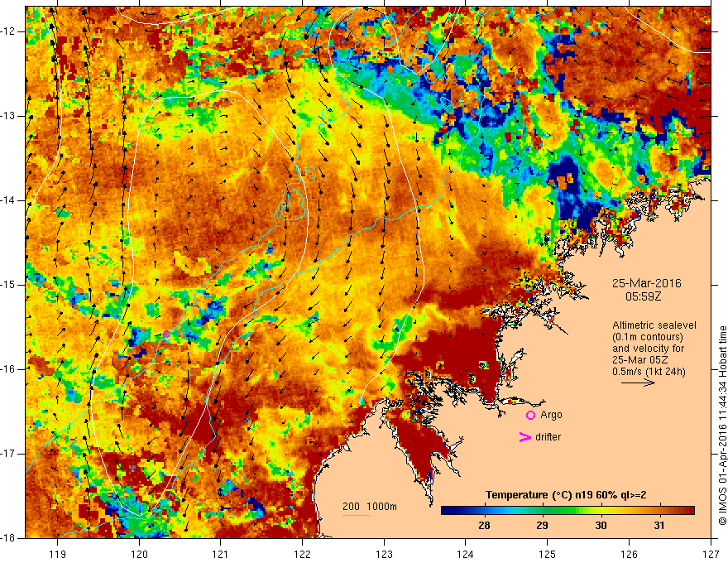
Task: Click the '0.5m/s (1kt 24h)' velocity text
Action: tap(649, 372)
